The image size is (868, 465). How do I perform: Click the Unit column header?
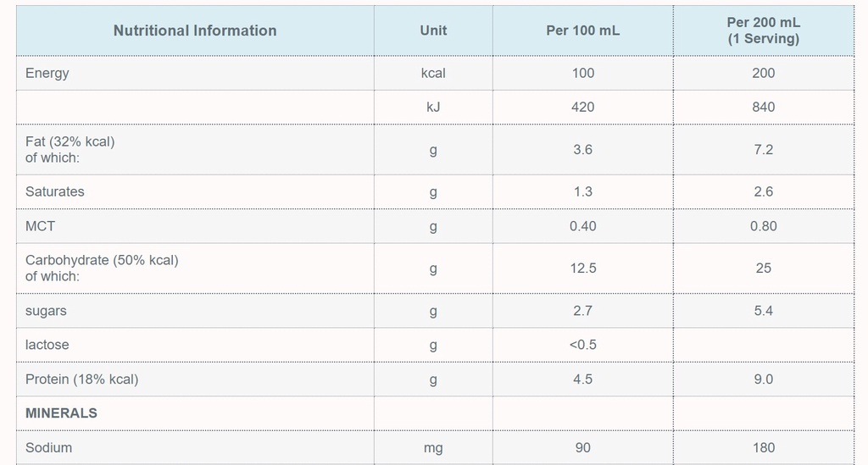(433, 30)
